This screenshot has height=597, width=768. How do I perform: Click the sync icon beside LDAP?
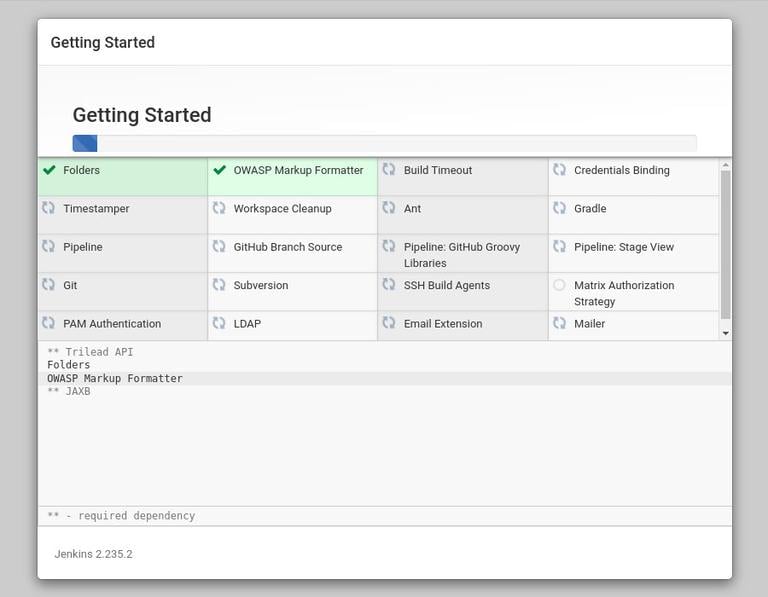[219, 323]
